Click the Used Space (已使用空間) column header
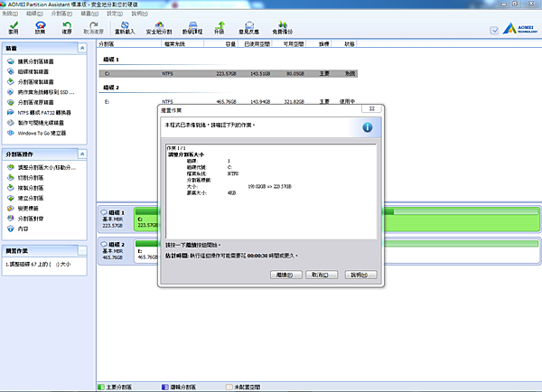Viewport: 542px width, 392px height. 255,44
